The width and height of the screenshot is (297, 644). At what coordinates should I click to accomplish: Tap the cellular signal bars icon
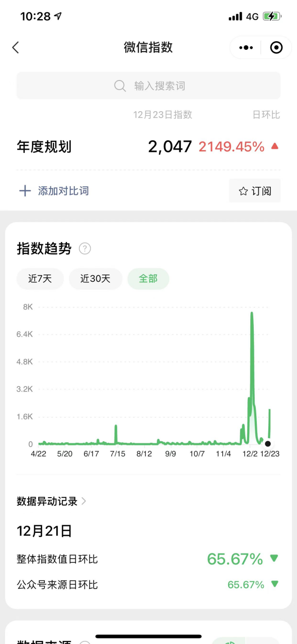235,17
